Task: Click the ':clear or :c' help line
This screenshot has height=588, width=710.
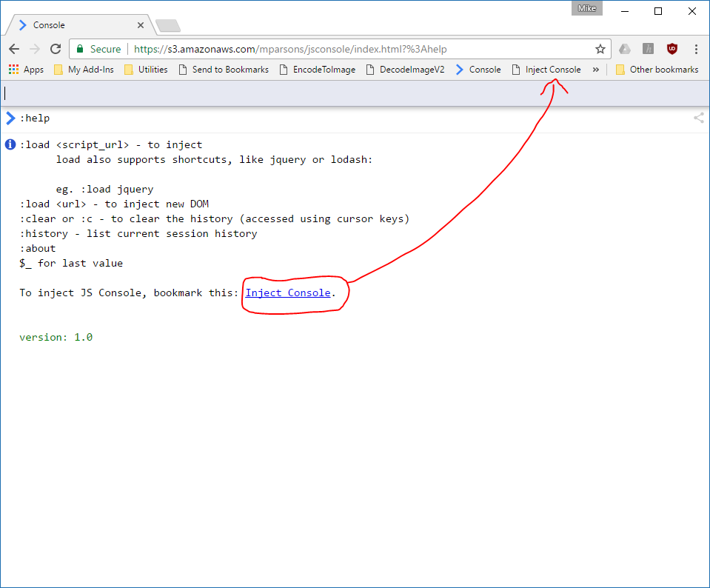Action: 215,219
